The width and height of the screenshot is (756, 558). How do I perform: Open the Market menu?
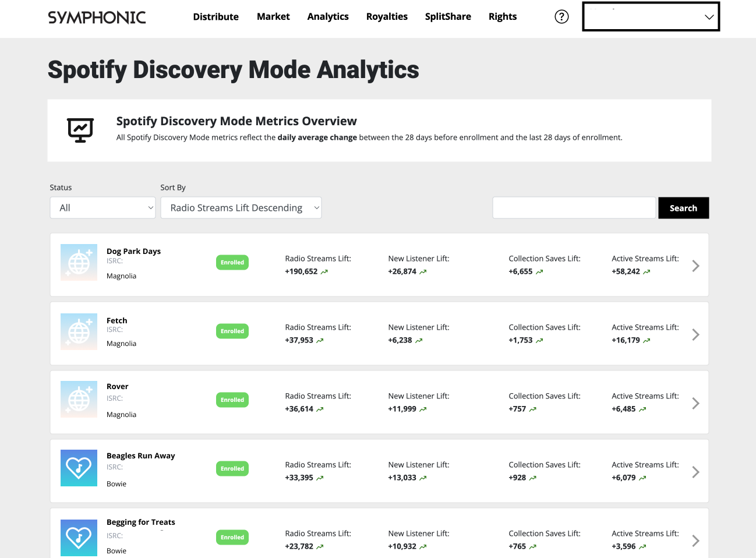pos(273,17)
